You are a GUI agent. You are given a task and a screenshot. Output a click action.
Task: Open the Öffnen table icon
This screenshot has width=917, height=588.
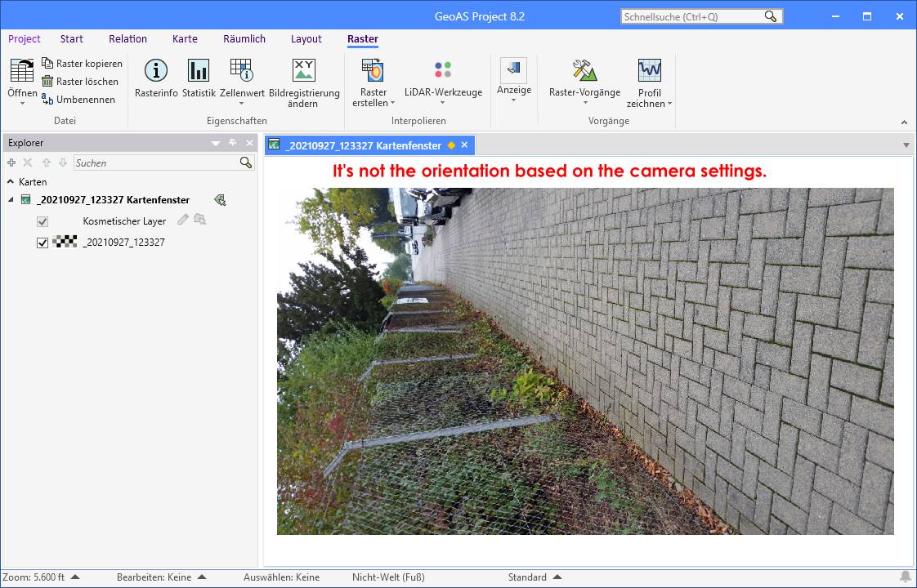22,71
